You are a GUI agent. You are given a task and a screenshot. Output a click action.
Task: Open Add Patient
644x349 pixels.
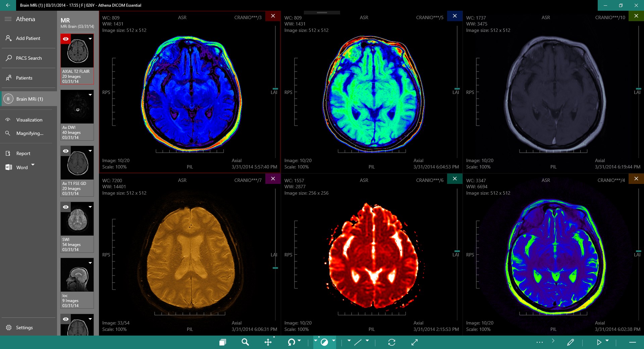[x=28, y=38]
